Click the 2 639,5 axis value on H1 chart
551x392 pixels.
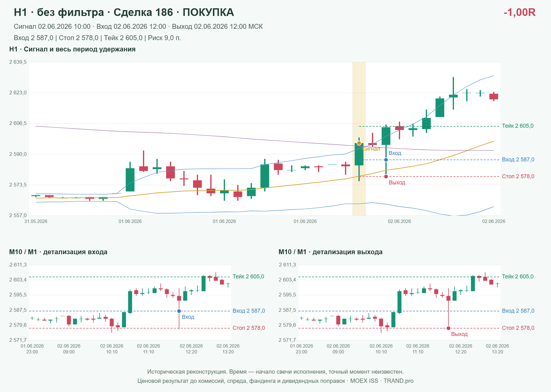point(18,62)
